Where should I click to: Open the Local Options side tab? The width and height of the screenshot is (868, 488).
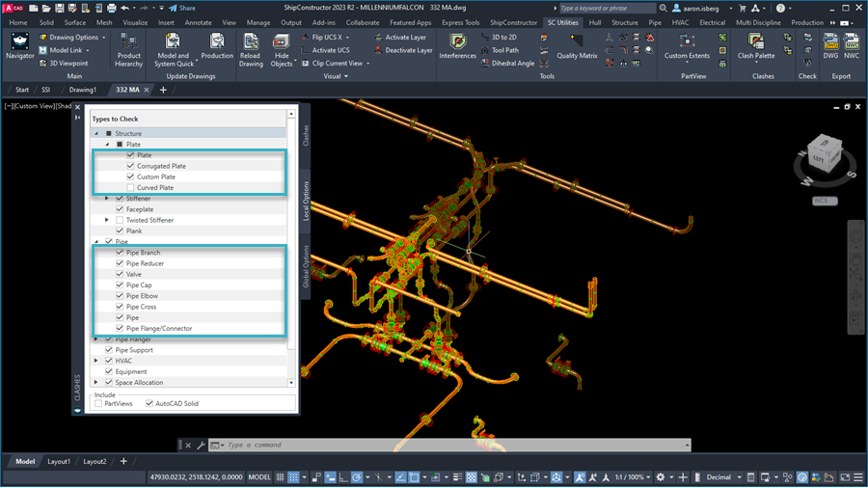click(x=306, y=201)
